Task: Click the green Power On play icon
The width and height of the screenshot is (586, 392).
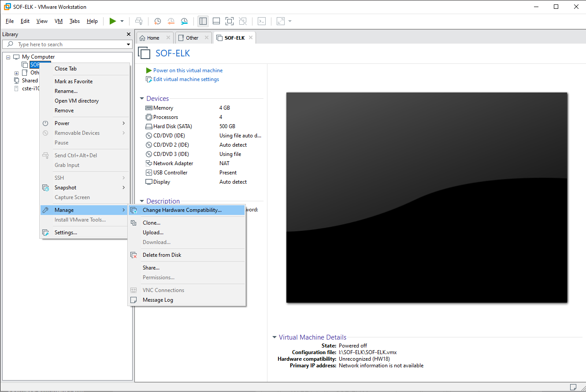Action: pos(113,21)
